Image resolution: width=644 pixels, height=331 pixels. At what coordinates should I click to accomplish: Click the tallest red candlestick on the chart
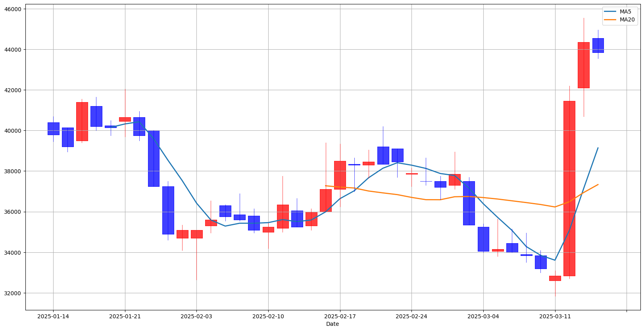coord(569,188)
